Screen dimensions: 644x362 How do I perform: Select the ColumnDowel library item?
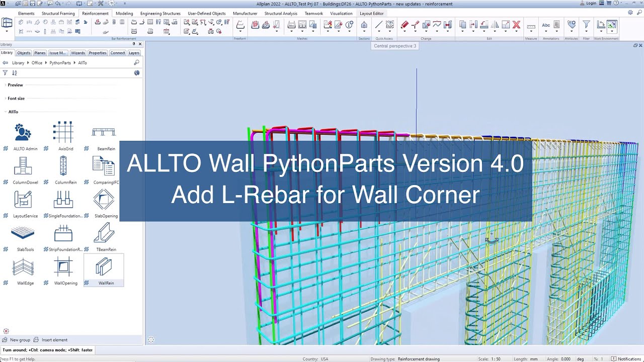point(23,169)
